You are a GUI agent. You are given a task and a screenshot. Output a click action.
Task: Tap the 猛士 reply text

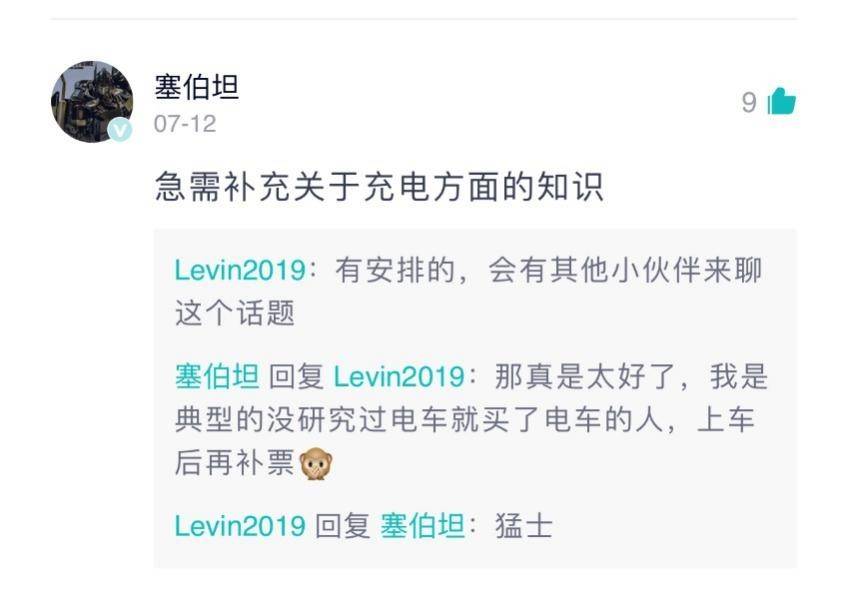click(524, 525)
